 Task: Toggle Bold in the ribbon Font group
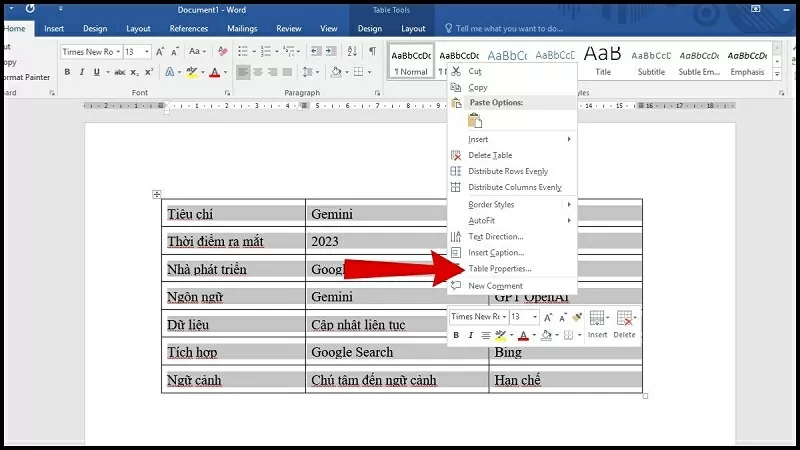tap(67, 72)
